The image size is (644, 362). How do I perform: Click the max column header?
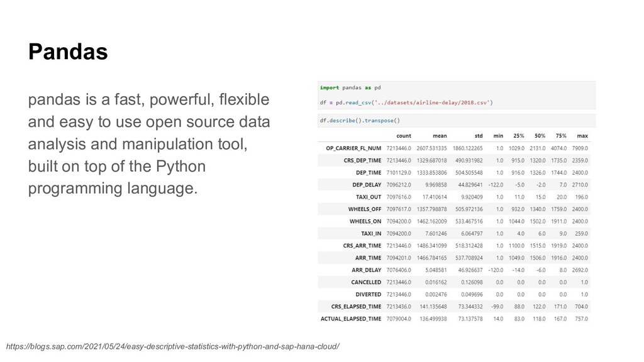pyautogui.click(x=582, y=136)
